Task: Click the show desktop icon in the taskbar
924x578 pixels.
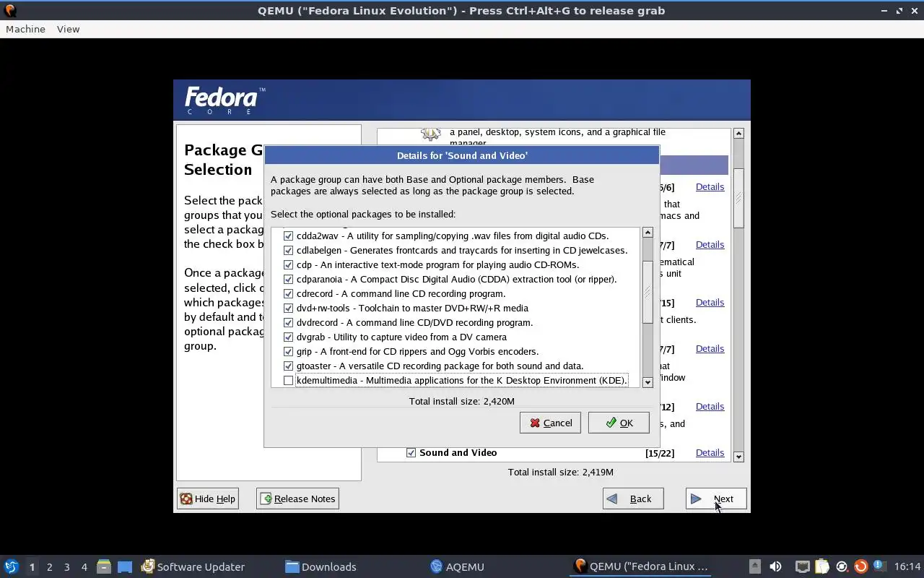Action: click(125, 566)
